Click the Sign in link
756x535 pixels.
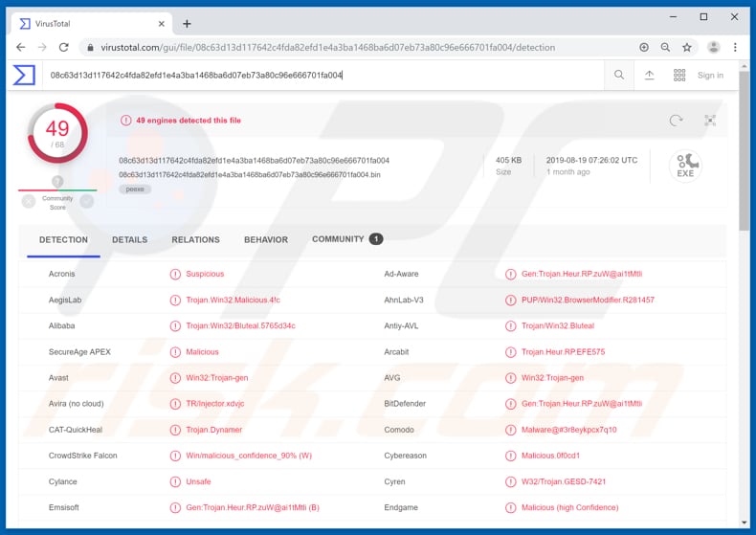(x=710, y=76)
